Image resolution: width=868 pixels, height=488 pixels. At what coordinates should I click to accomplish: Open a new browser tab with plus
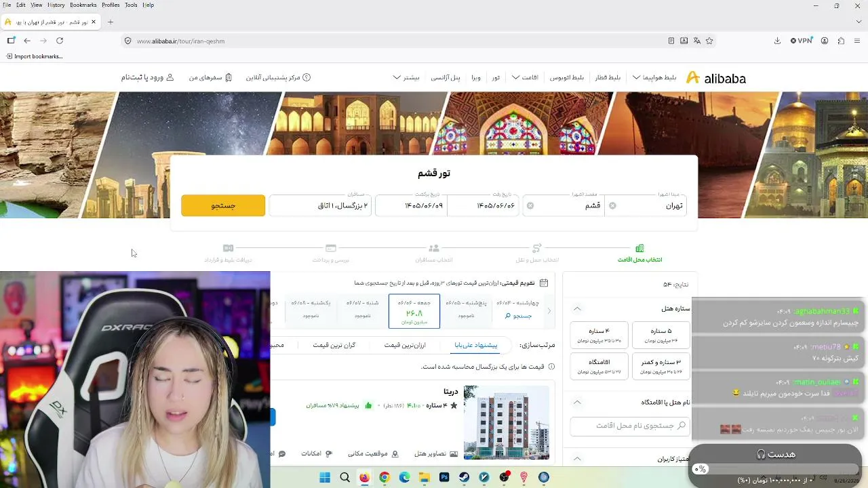click(111, 22)
